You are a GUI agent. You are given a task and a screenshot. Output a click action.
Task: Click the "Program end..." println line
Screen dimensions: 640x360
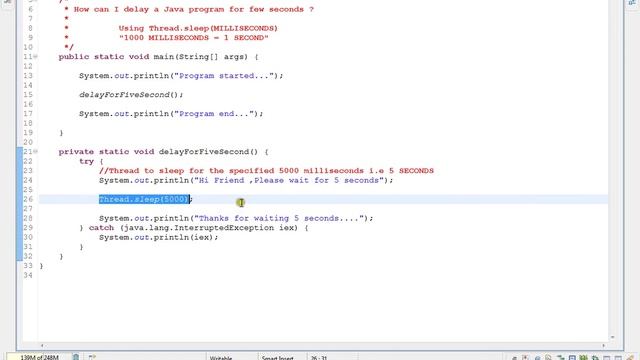point(171,114)
